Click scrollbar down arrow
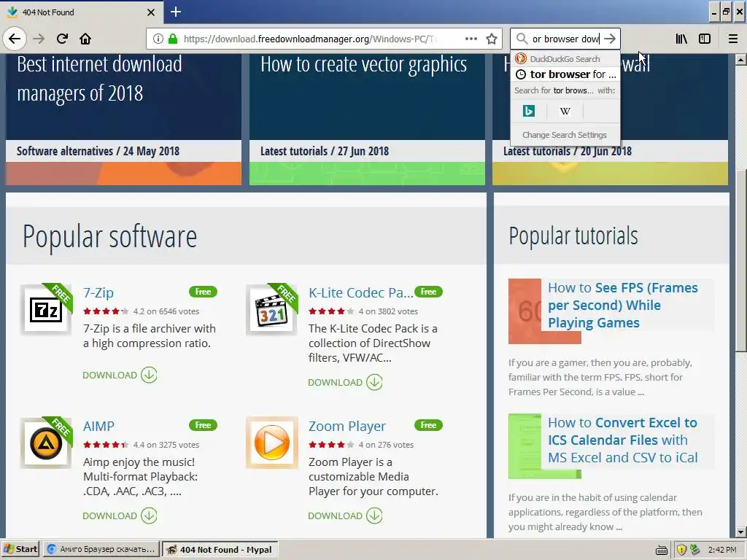747x560 pixels. point(740,532)
